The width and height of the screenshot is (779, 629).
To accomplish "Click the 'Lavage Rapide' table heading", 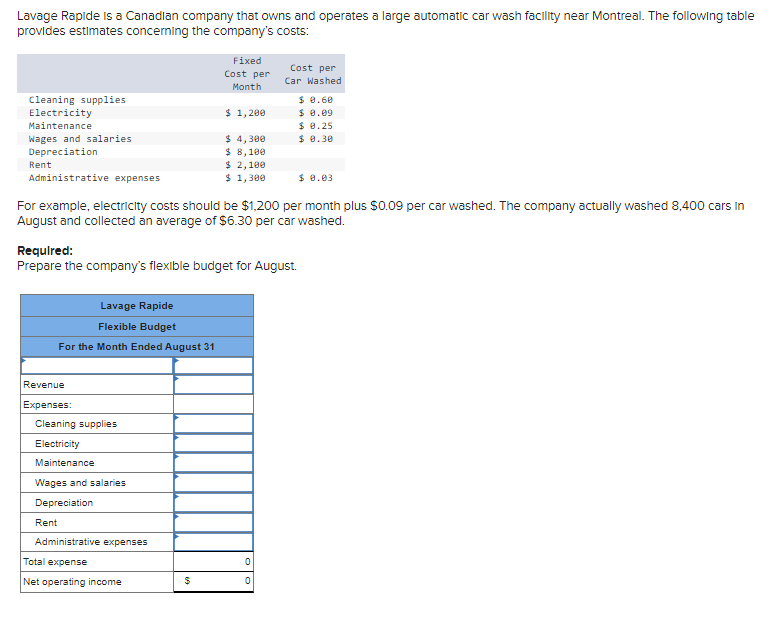I will [x=137, y=306].
